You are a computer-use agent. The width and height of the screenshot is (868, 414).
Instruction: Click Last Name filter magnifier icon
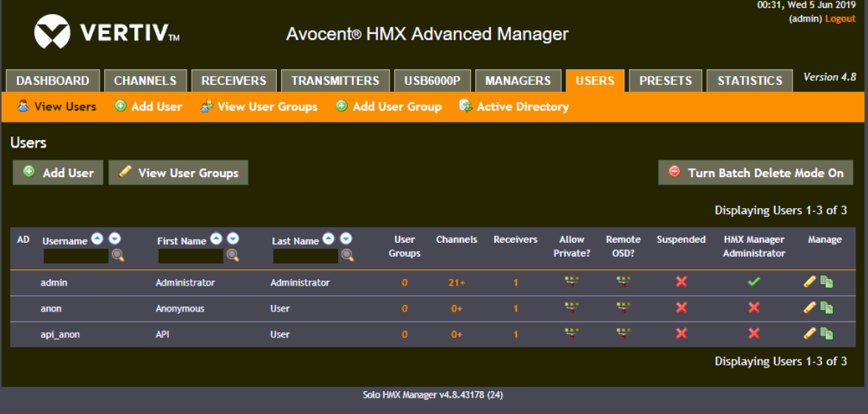[348, 255]
